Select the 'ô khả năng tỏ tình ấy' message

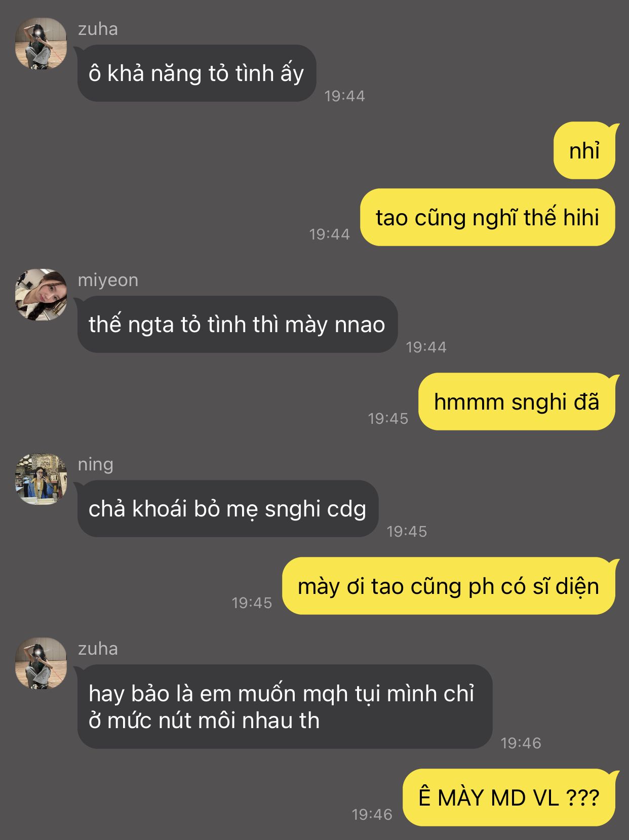(197, 73)
